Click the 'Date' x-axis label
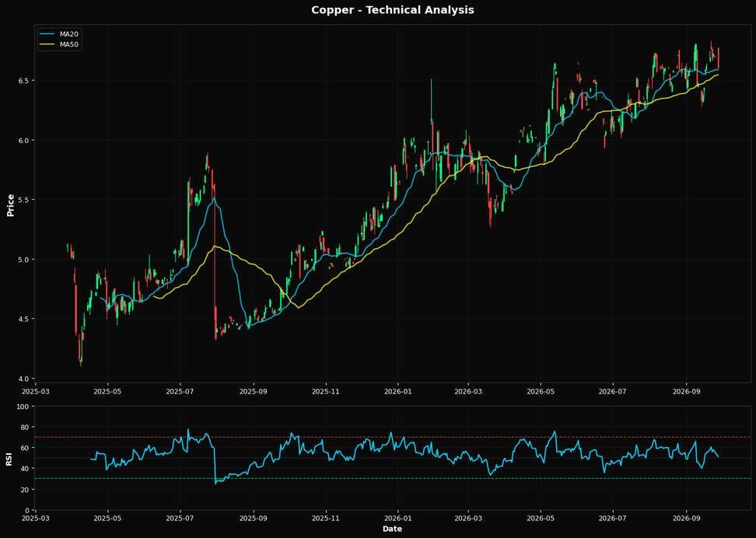Viewport: 756px width, 538px height. point(392,529)
